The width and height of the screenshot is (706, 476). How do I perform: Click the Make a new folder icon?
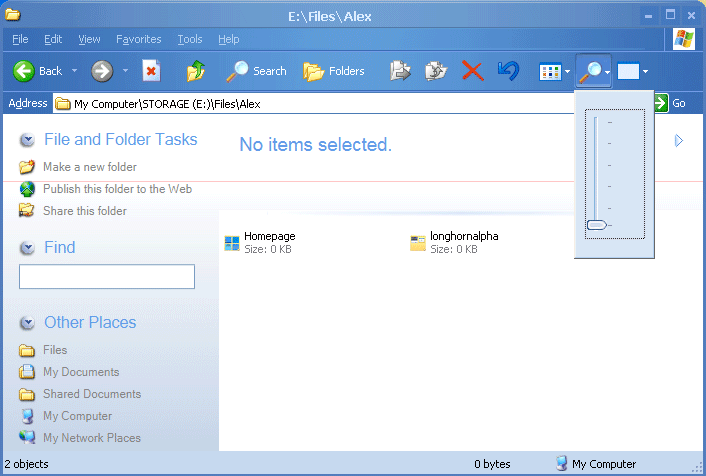tap(27, 167)
